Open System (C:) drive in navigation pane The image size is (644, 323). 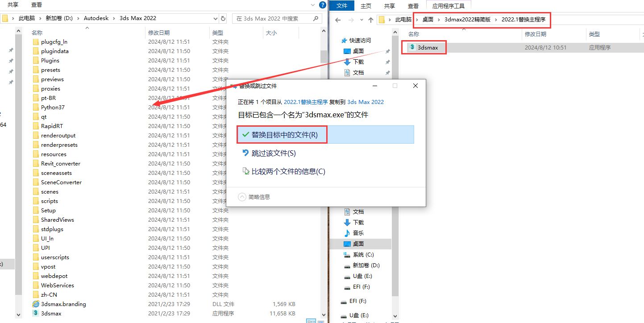tap(363, 254)
